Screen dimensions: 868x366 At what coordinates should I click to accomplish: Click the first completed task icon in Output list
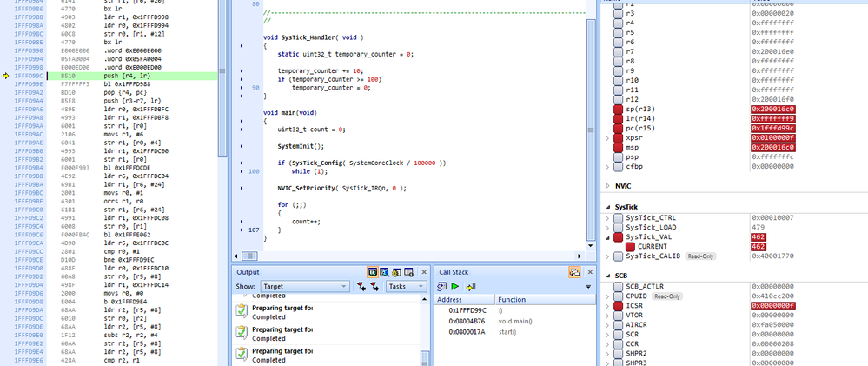point(241,312)
